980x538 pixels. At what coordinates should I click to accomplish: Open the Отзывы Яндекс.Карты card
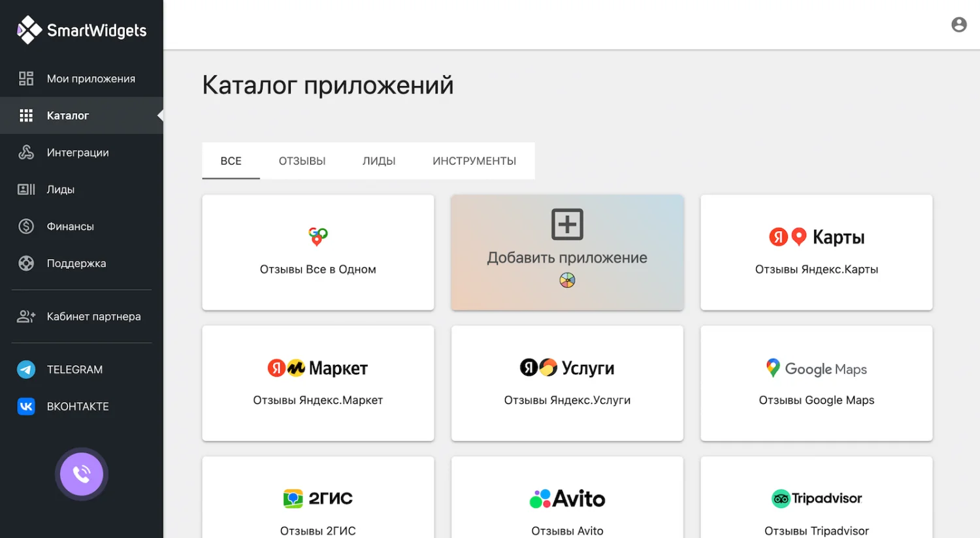(x=816, y=253)
